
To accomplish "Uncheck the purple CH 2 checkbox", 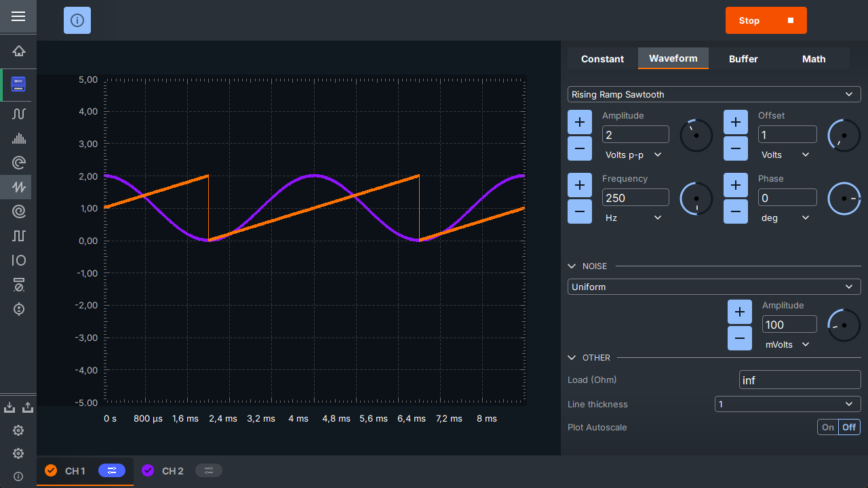I will (x=148, y=470).
